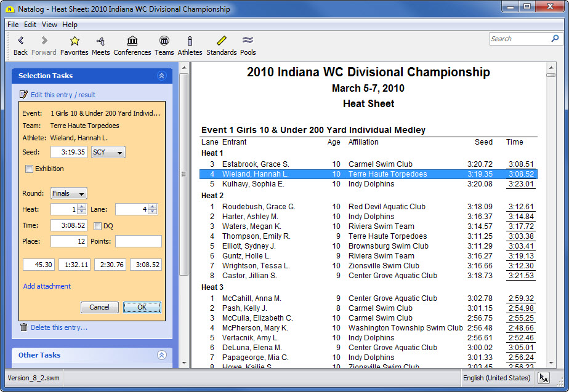Screen dimensions: 569x392
Task: Click the heat sheet vertical scrollbar
Action: [x=551, y=215]
